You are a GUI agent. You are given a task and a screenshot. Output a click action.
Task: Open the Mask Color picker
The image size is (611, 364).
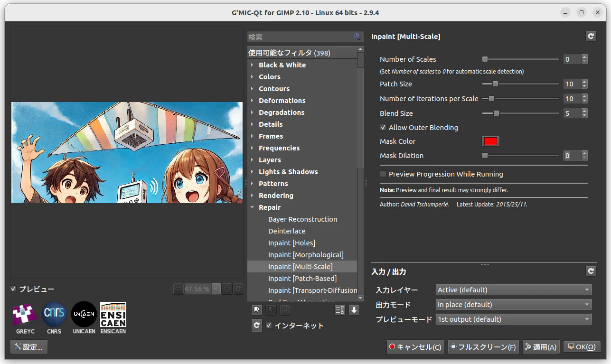coord(490,141)
